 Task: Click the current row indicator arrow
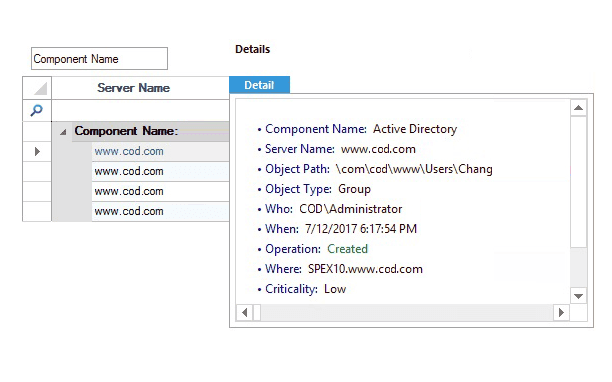pyautogui.click(x=37, y=151)
